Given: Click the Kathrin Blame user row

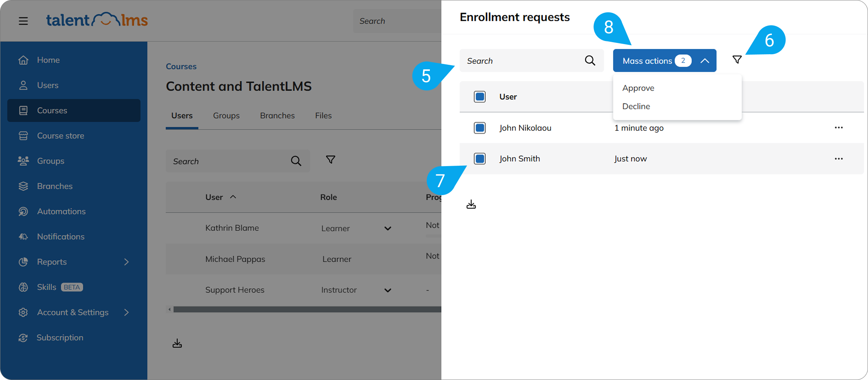Looking at the screenshot, I should coord(304,228).
